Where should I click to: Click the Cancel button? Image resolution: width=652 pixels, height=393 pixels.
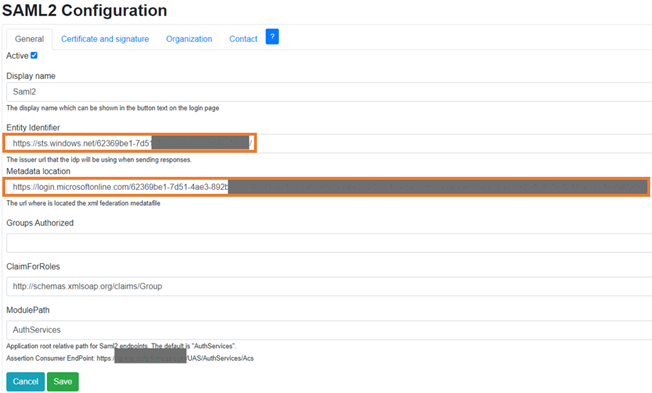click(25, 382)
